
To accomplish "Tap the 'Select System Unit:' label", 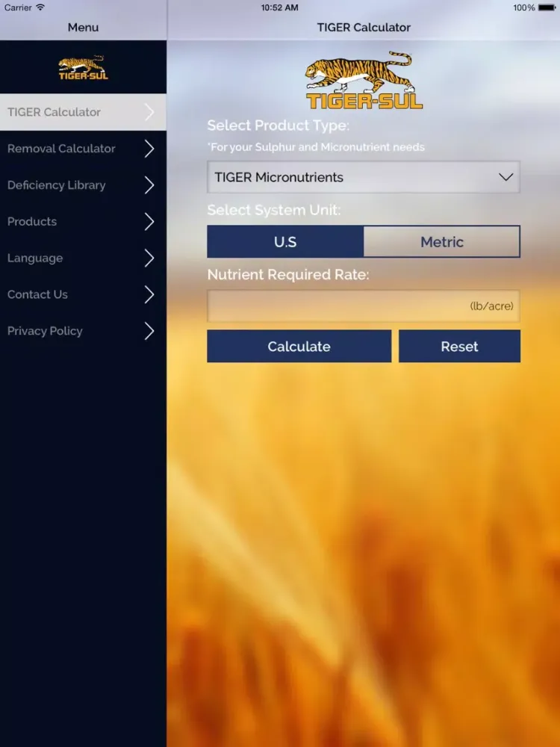I will point(274,210).
